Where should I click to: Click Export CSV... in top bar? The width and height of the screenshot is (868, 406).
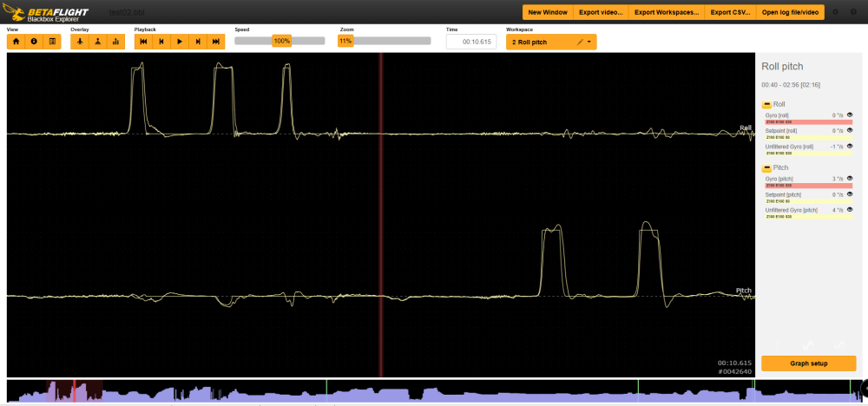[729, 12]
